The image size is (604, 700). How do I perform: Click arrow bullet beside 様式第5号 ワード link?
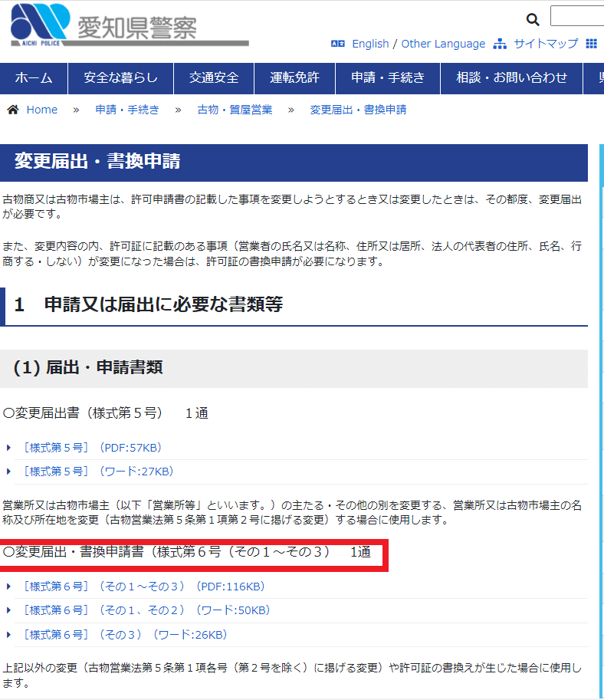pyautogui.click(x=8, y=472)
